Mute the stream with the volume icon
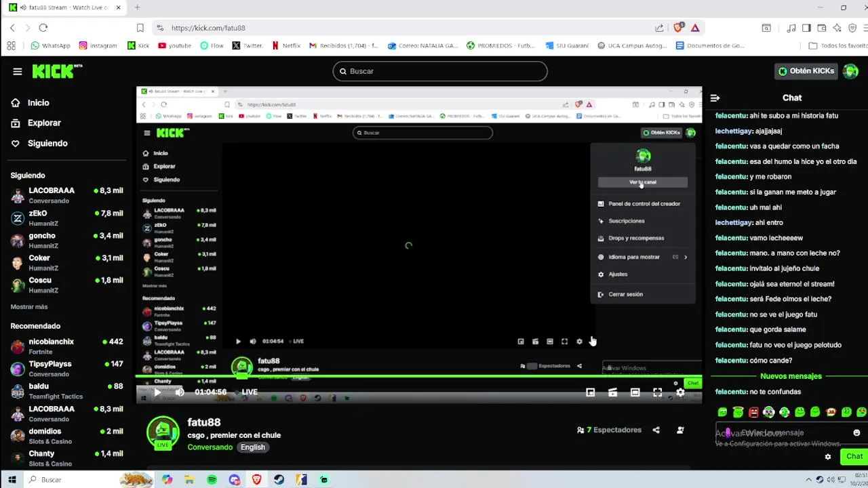Screen dimensions: 868x488 (180, 392)
